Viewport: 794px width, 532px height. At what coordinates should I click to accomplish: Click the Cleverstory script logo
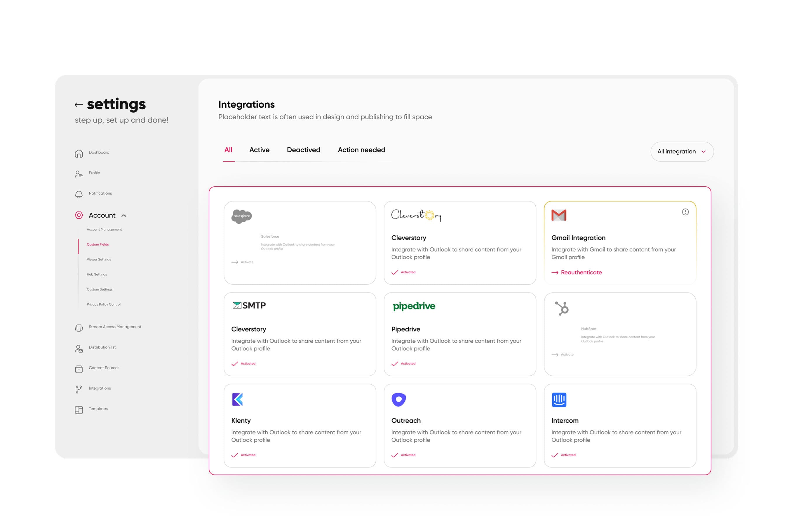coord(416,215)
